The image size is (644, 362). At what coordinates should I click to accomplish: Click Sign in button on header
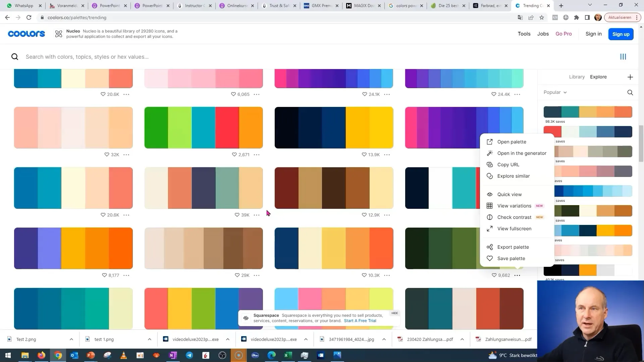click(x=593, y=34)
